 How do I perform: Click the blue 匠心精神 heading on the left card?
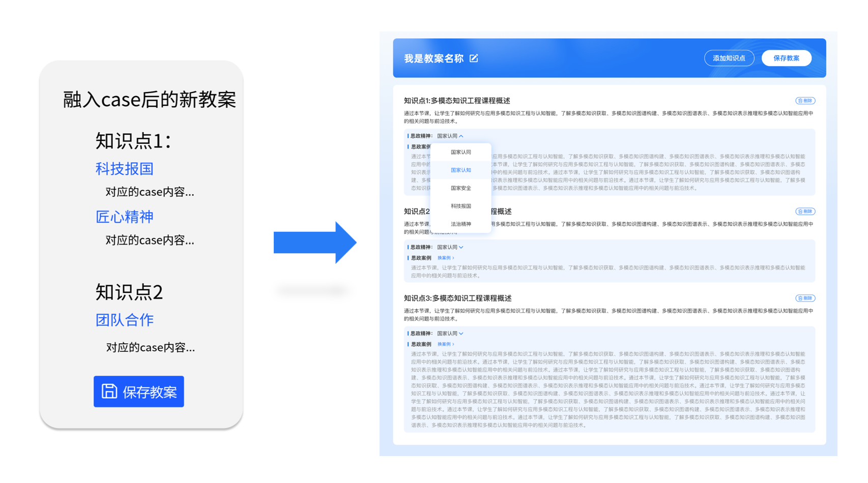click(x=125, y=217)
